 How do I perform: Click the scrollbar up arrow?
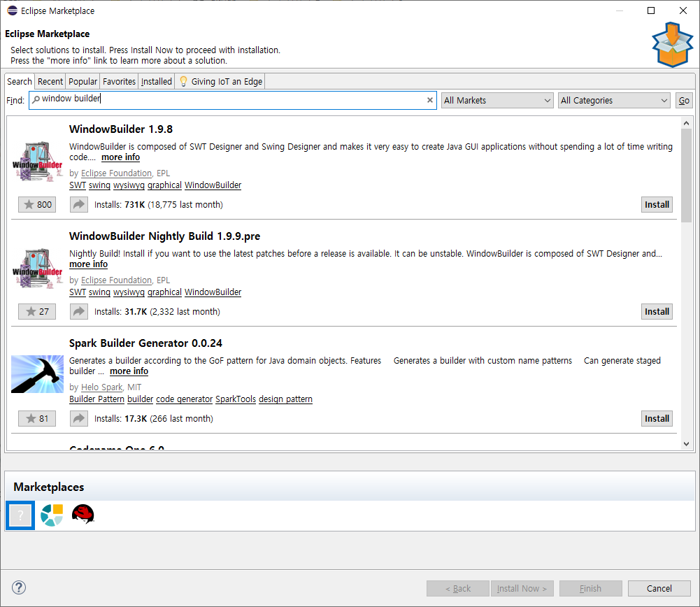coord(686,123)
